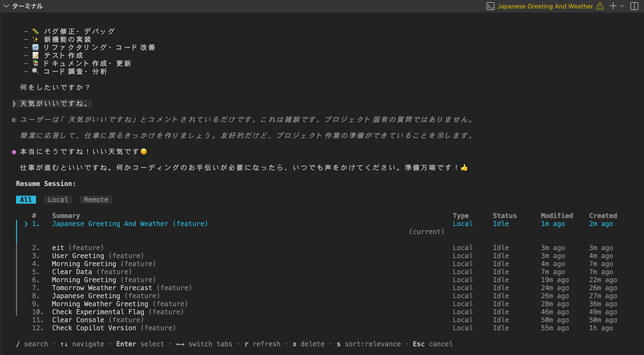The height and width of the screenshot is (355, 644).
Task: Open the new terminal dropdown arrow
Action: pyautogui.click(x=622, y=6)
